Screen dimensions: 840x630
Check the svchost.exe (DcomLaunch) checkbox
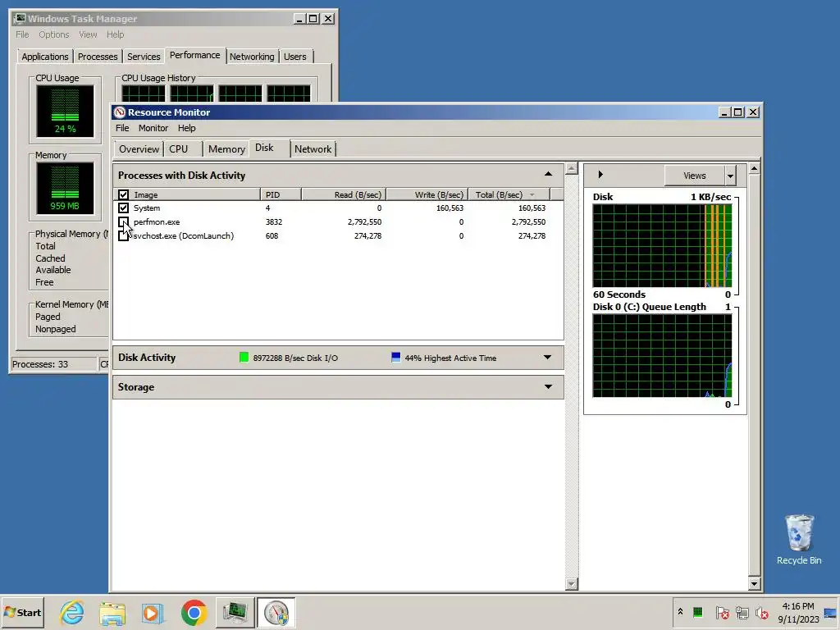123,235
